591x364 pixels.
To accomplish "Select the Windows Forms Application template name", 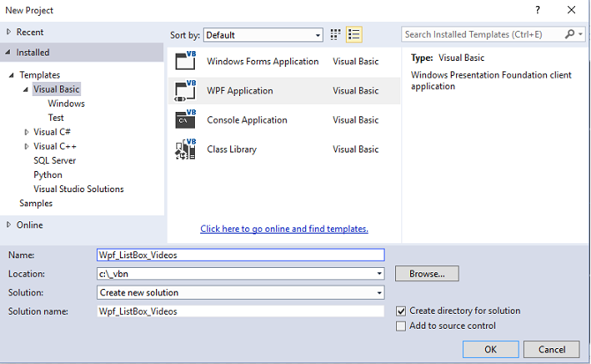I will (263, 62).
